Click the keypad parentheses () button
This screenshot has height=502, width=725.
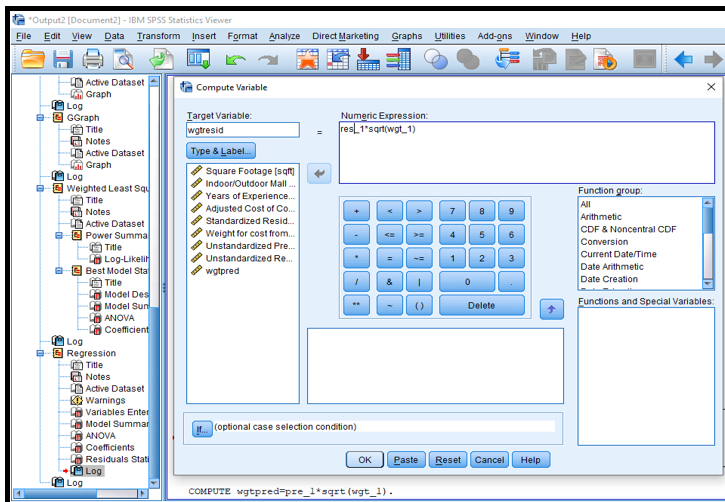(419, 306)
